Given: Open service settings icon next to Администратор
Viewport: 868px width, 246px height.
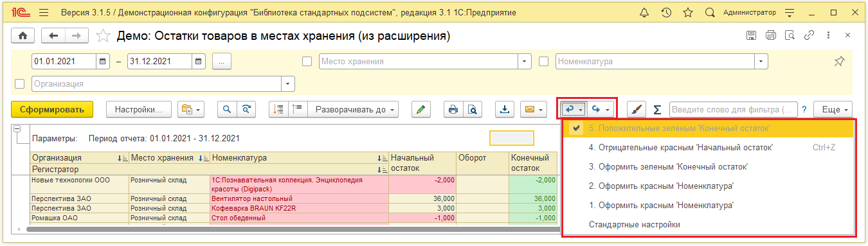Looking at the screenshot, I should [790, 12].
